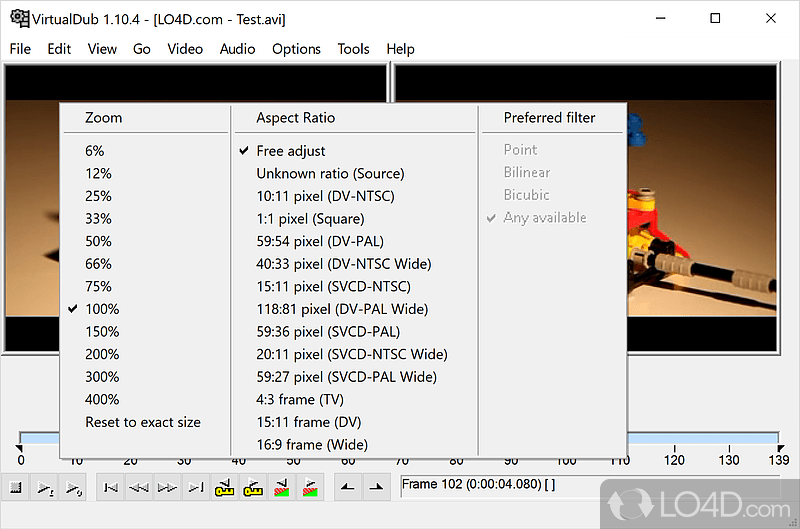Screen dimensions: 800x529
Task: Set zoom to 400%
Action: point(145,399)
